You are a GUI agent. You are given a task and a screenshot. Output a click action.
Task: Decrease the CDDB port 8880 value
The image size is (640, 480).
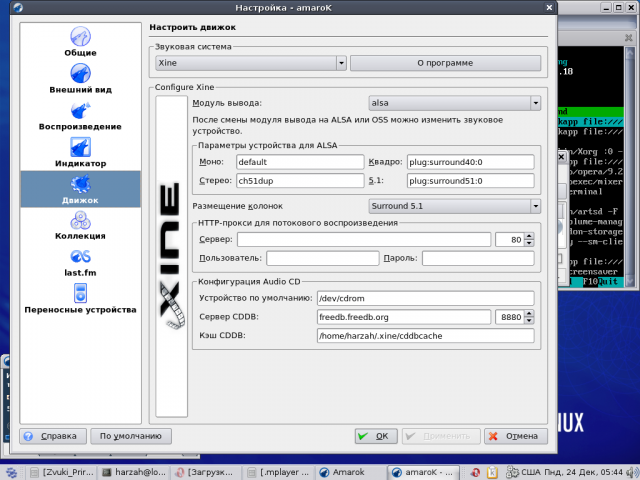[x=529, y=321]
